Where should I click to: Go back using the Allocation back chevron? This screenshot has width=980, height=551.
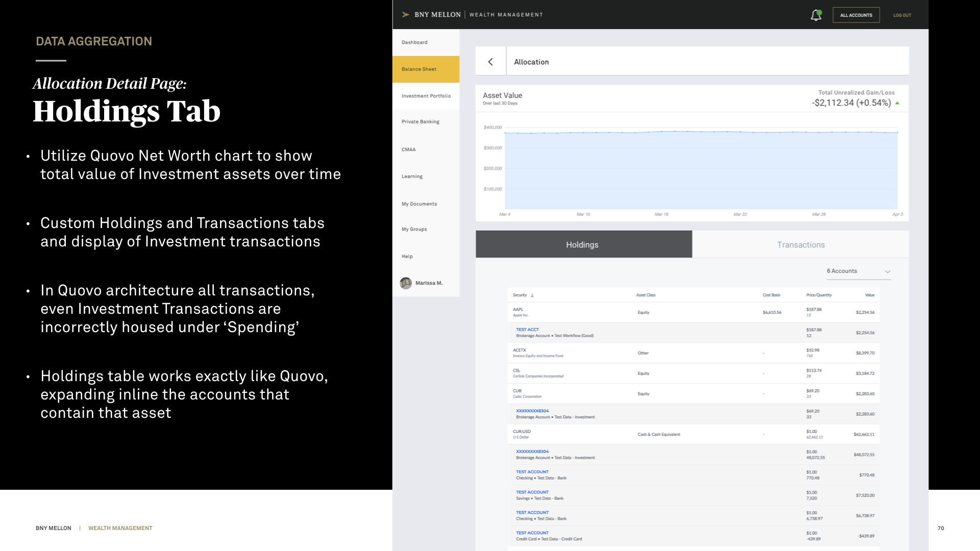tap(491, 62)
